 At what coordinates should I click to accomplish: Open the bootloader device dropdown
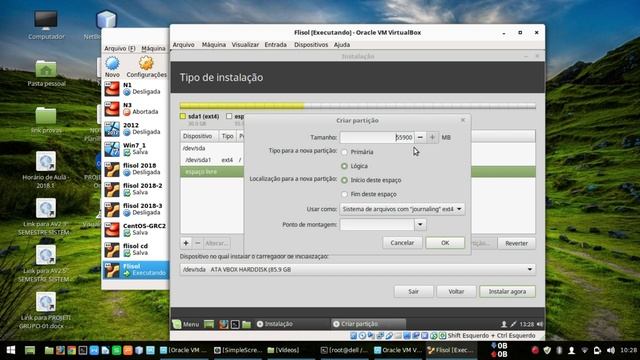point(358,269)
